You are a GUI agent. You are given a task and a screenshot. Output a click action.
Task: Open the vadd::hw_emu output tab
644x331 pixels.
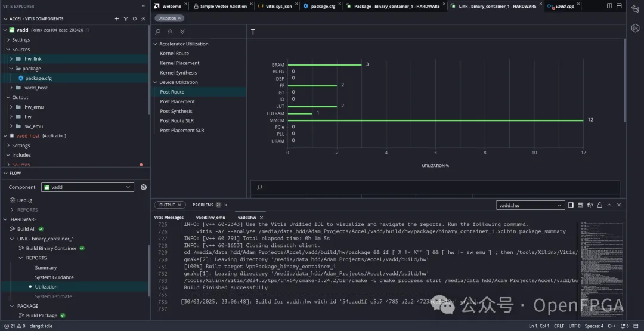(210, 218)
